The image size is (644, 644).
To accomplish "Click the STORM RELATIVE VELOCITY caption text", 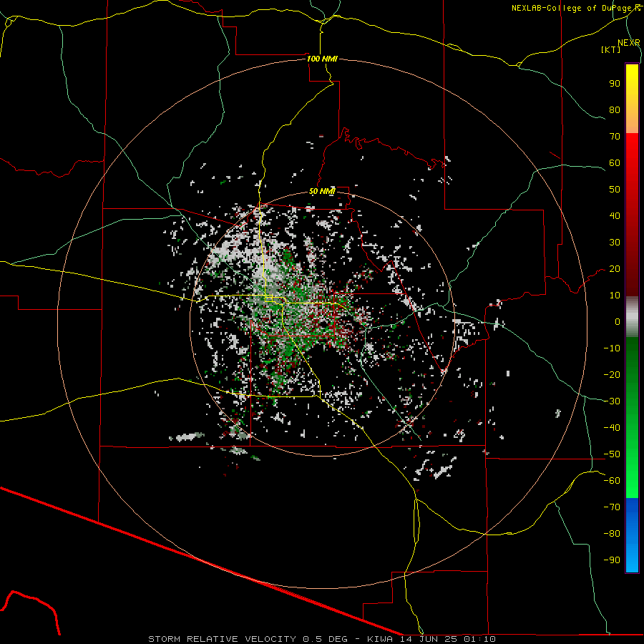I will tap(222, 639).
